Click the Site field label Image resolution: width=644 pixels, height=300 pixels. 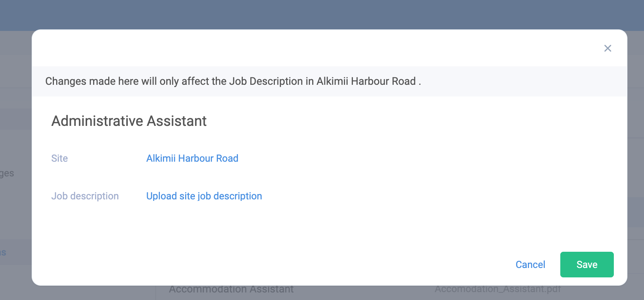click(x=59, y=158)
